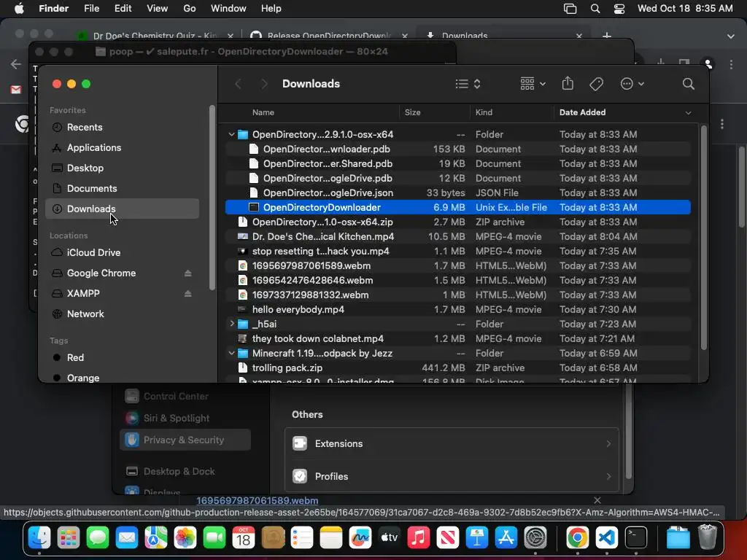The image size is (747, 560).
Task: Eject the XAMPP volume
Action: point(187,294)
